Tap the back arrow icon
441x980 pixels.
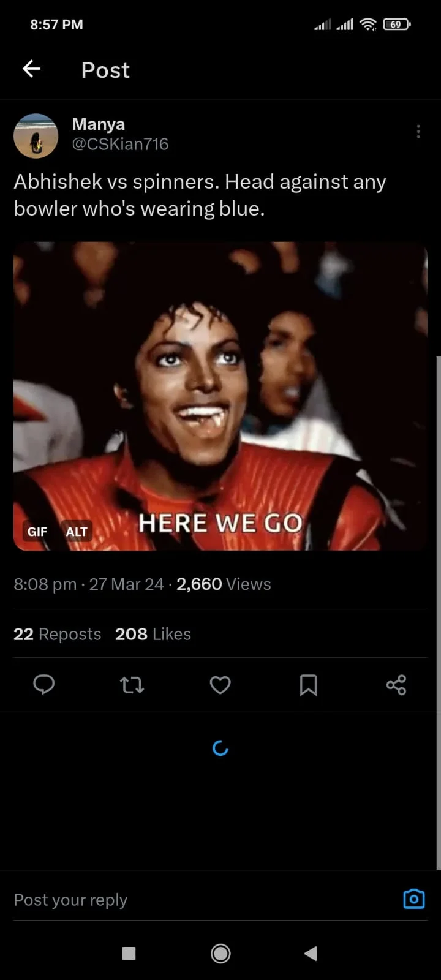(x=32, y=69)
